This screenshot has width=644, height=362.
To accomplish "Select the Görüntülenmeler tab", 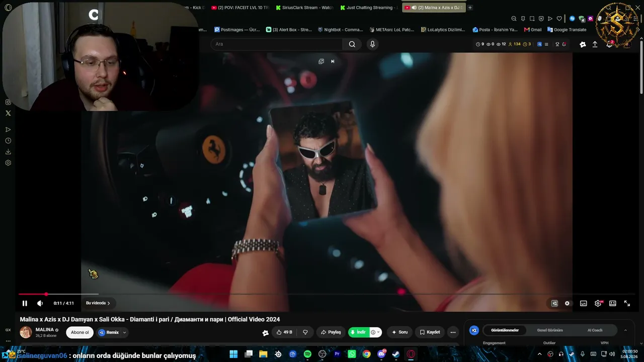I will pyautogui.click(x=505, y=330).
